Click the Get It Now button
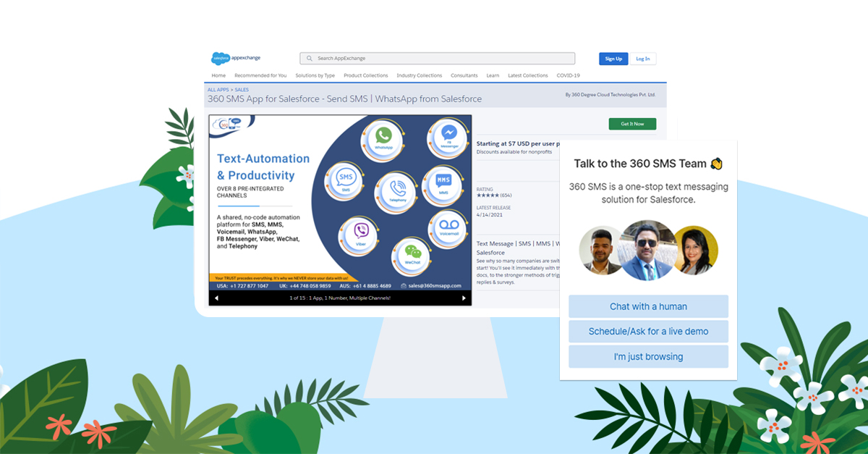Image resolution: width=868 pixels, height=454 pixels. click(x=631, y=124)
